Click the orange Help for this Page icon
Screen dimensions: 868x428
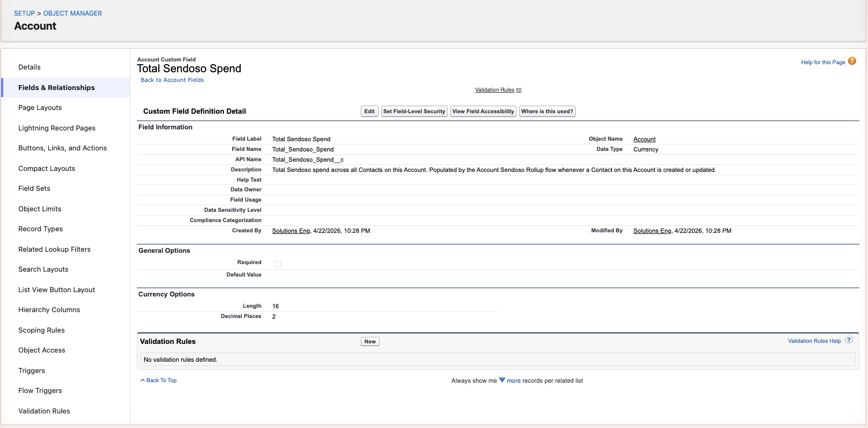pos(852,61)
